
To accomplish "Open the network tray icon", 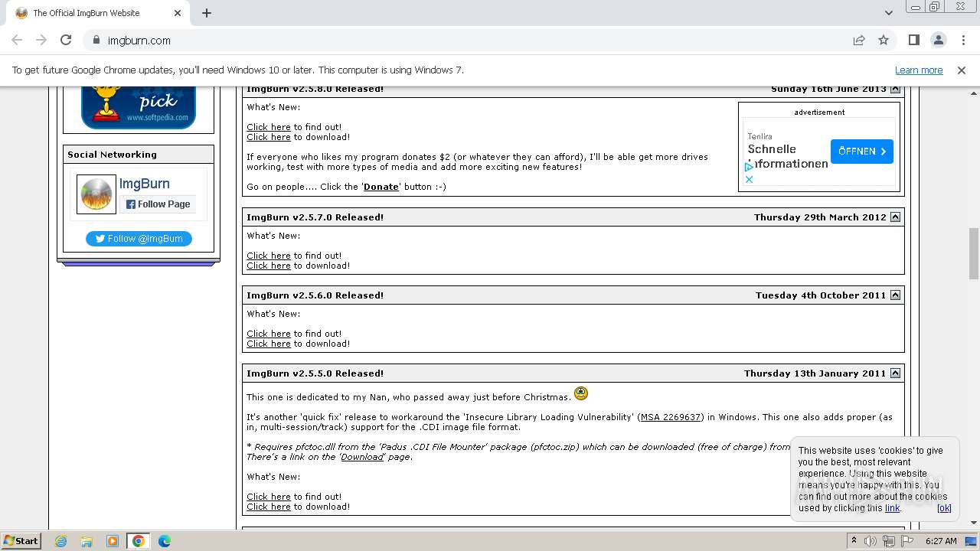I will pyautogui.click(x=888, y=541).
